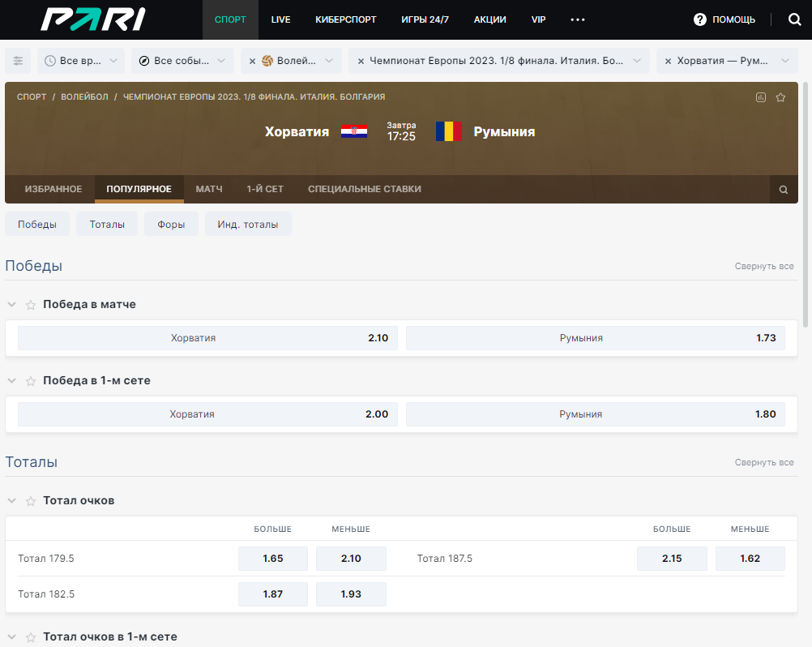
Task: Open the site search magnifier icon
Action: click(794, 19)
